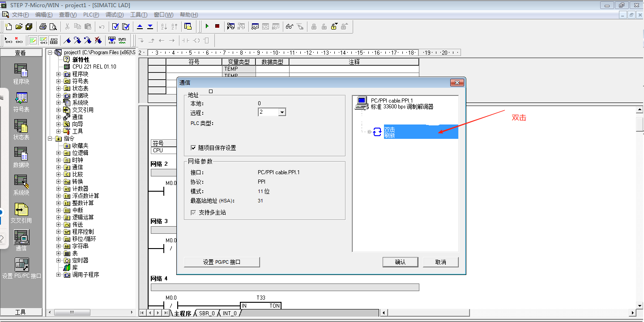The width and height of the screenshot is (644, 322).
Task: Open the 文件(F) menu
Action: tap(20, 15)
